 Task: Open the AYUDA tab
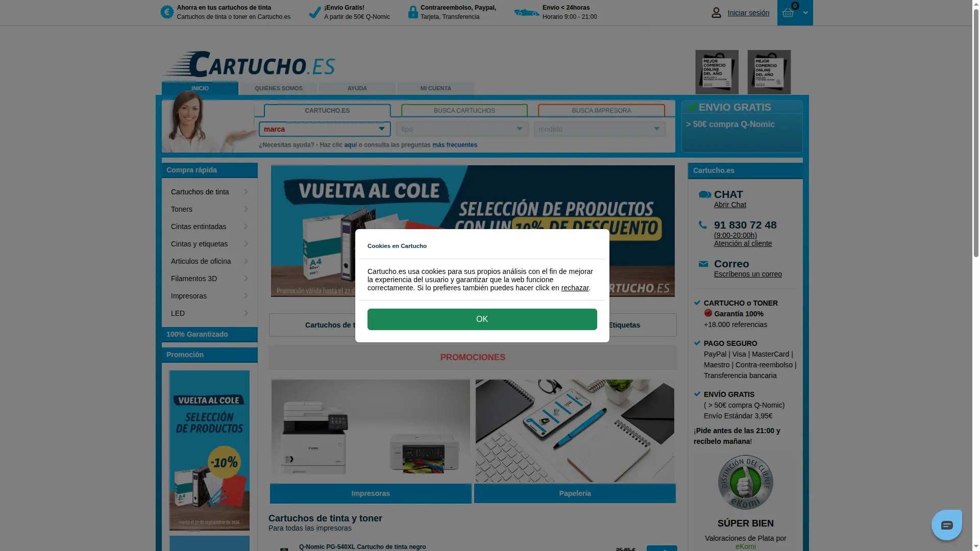357,88
